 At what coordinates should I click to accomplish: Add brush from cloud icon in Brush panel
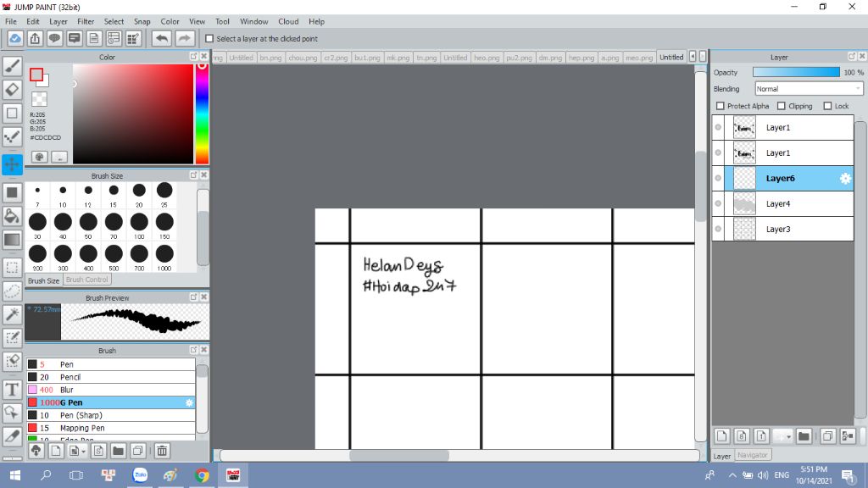click(x=36, y=451)
